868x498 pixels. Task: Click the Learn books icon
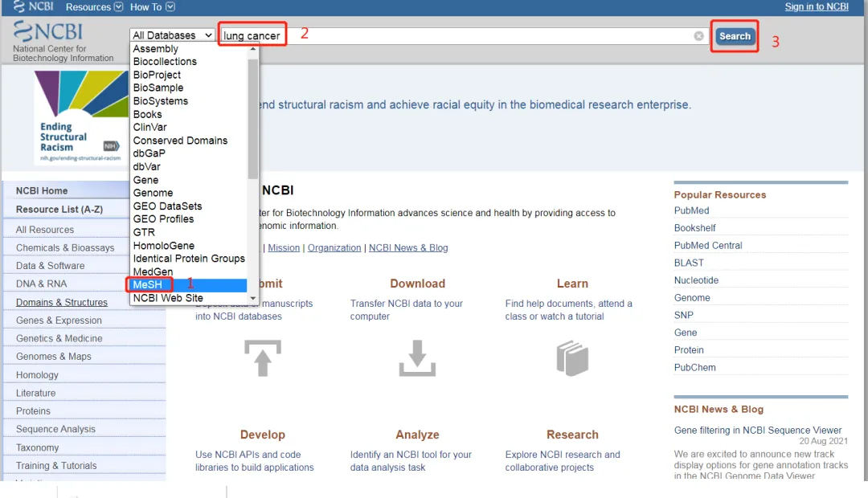point(572,358)
